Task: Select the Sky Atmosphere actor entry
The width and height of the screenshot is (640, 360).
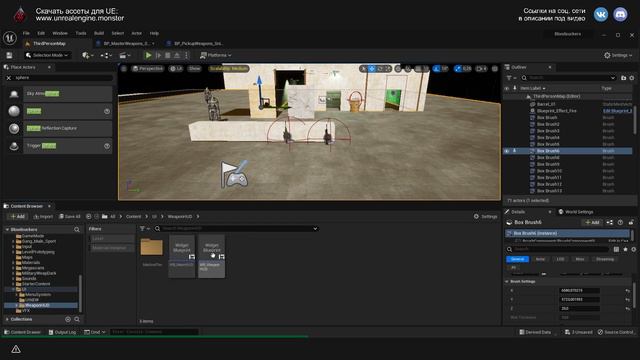Action: (60, 94)
